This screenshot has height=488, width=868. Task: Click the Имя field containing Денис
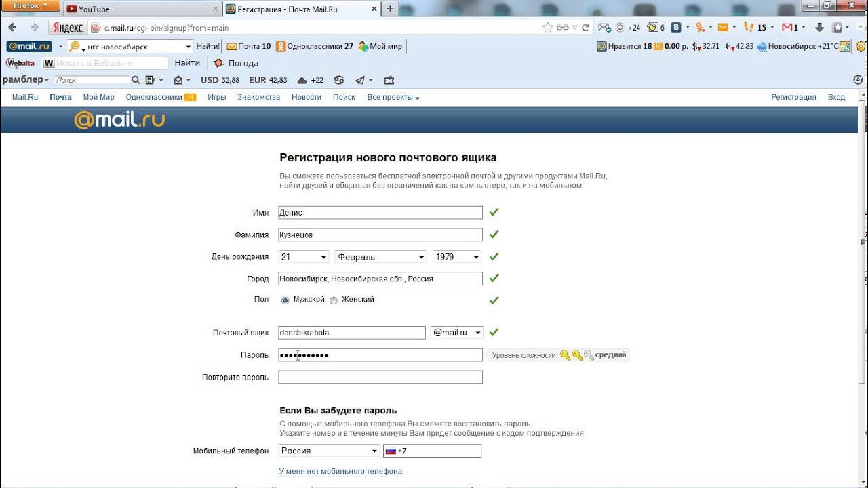(380, 213)
